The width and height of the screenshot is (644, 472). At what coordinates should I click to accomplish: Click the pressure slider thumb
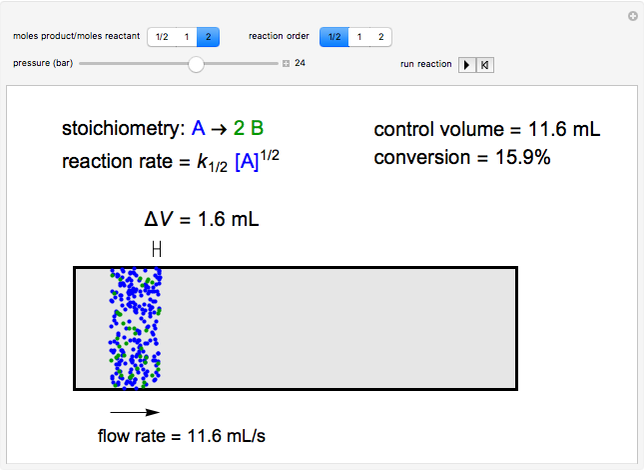click(196, 64)
